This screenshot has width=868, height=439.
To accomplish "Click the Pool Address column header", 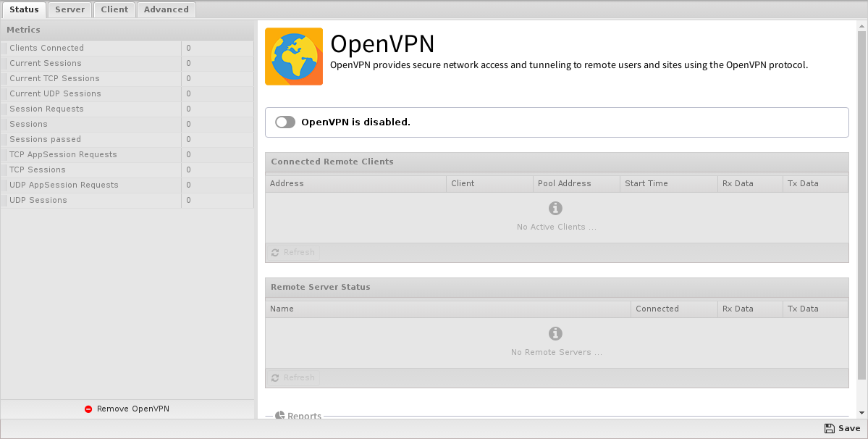I will 576,183.
